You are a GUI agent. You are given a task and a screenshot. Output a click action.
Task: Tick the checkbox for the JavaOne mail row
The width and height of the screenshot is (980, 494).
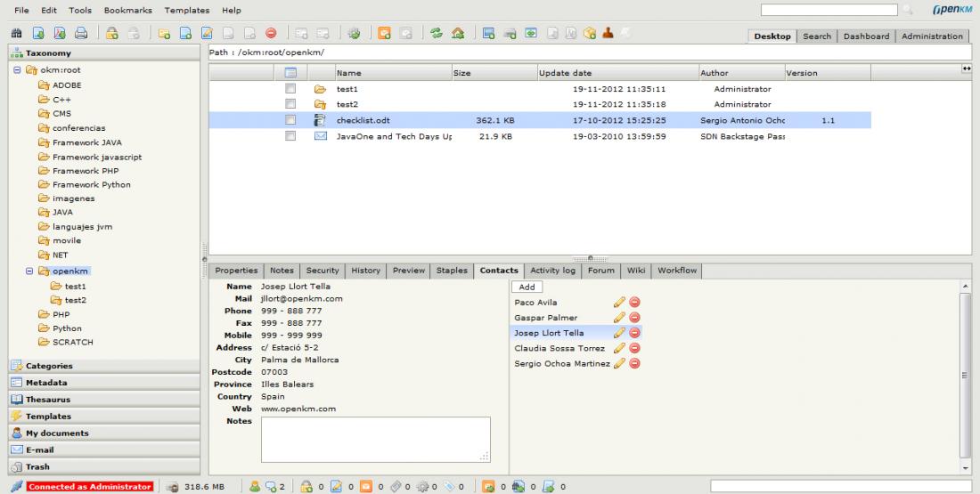pyautogui.click(x=290, y=135)
